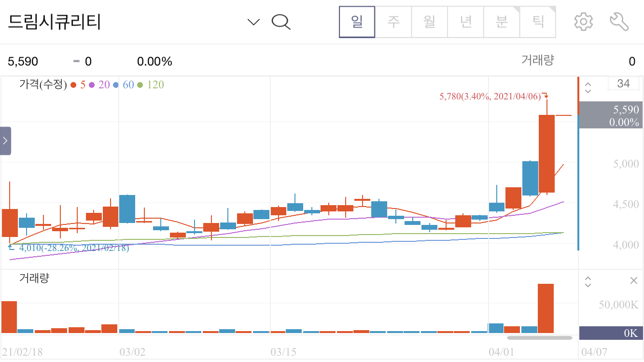Close the 거래량 volume panel

click(634, 281)
